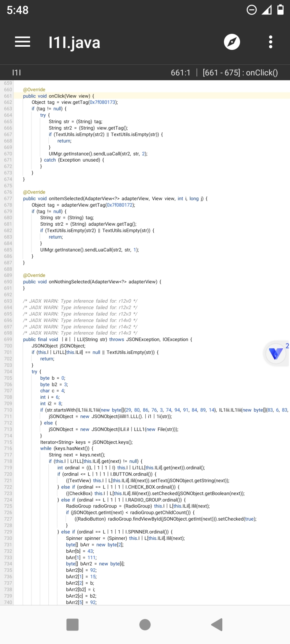The image size is (290, 644).
Task: Tap line number 699 in gutter
Action: (8, 339)
